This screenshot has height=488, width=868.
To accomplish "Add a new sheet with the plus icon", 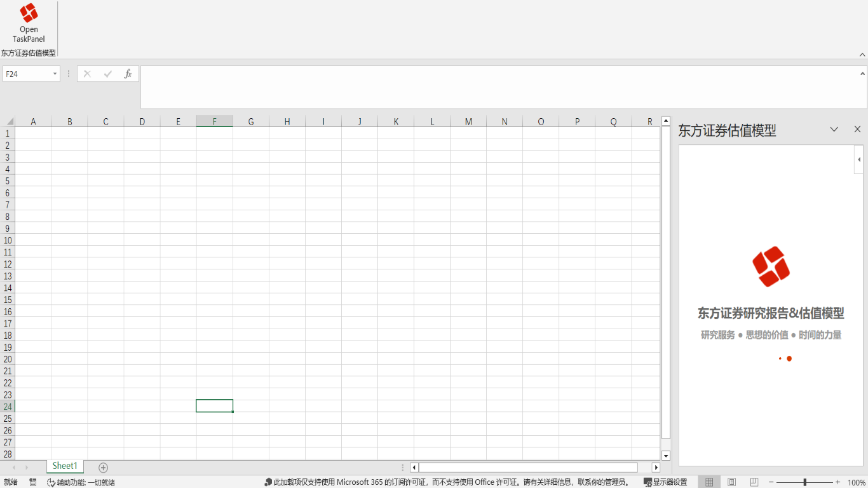I will coord(104,468).
